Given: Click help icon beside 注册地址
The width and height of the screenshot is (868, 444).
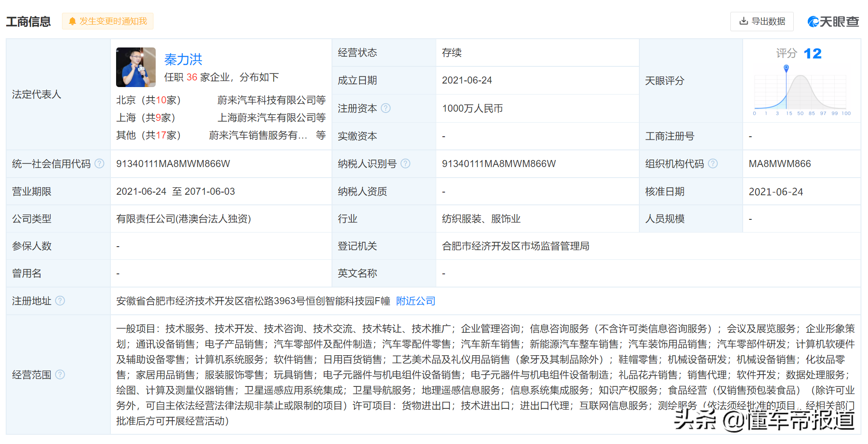Looking at the screenshot, I should coord(60,301).
